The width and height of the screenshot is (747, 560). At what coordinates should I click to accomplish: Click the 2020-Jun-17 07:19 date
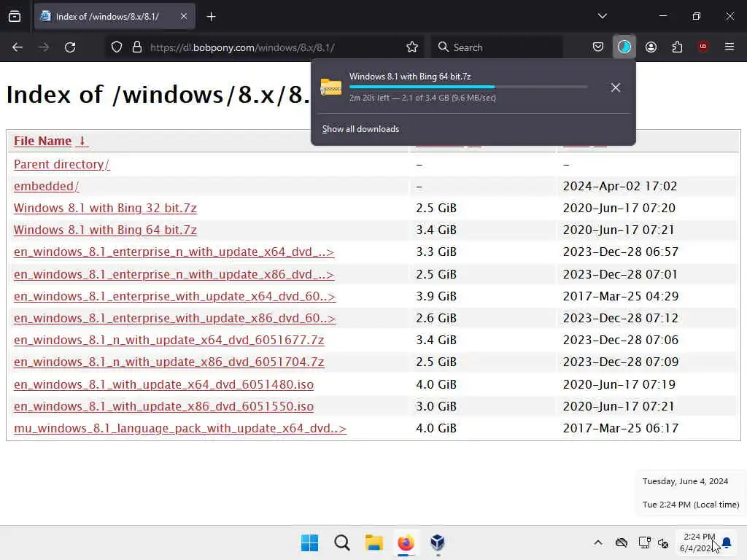(619, 384)
